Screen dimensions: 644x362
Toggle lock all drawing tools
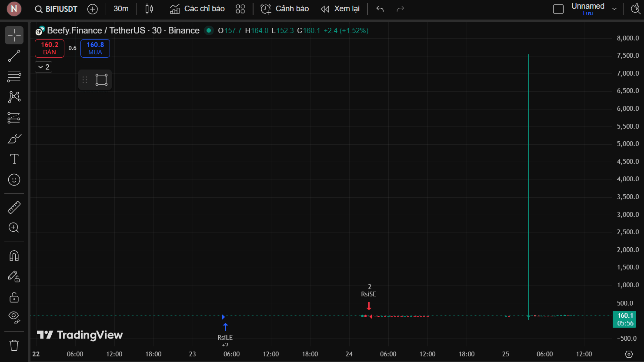pos(14,297)
